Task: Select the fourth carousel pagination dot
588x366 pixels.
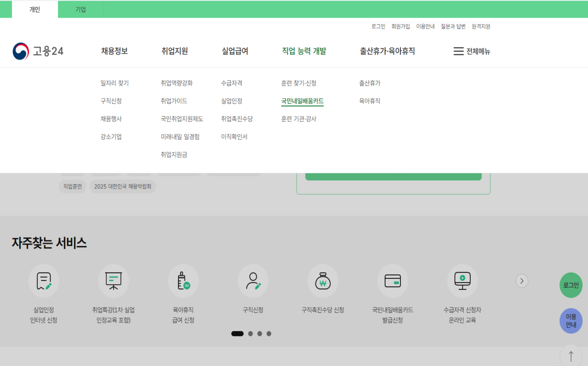Action: click(x=269, y=334)
